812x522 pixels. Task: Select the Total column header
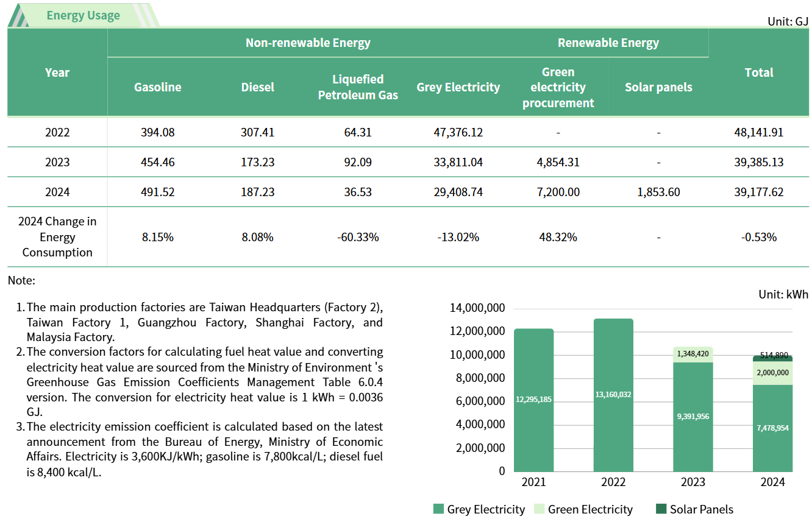759,72
